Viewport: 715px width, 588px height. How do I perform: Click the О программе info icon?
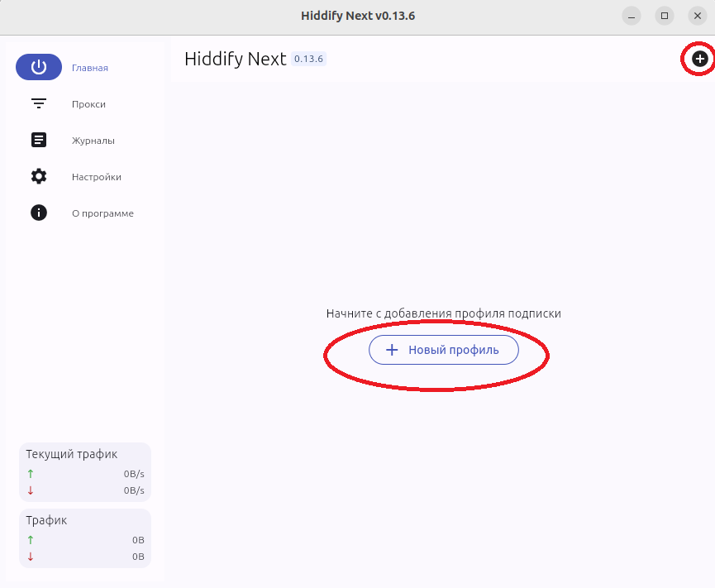[x=39, y=213]
